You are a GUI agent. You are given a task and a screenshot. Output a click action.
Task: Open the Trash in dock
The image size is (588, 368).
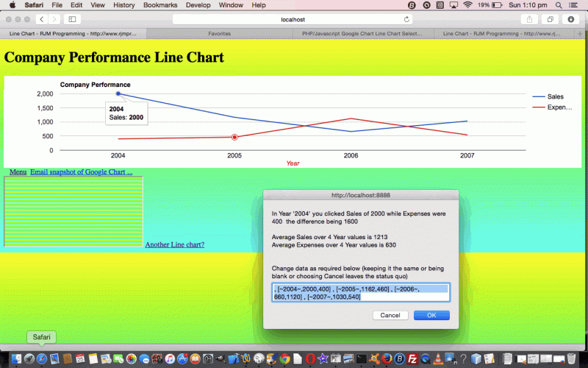(x=572, y=359)
